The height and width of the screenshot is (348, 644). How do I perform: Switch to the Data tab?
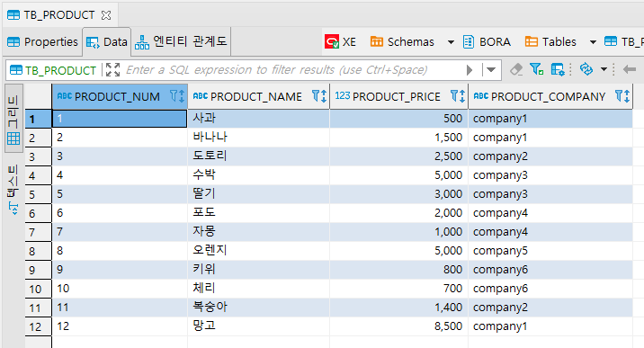107,42
